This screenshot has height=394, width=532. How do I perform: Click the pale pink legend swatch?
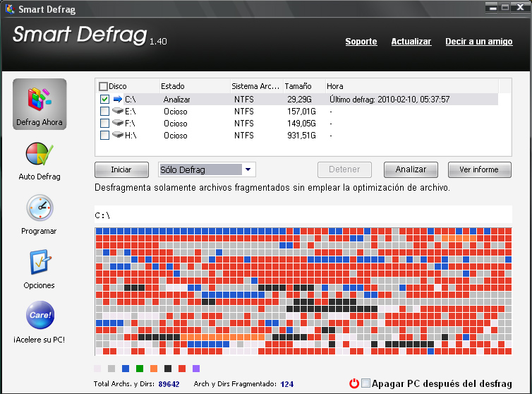(97, 369)
